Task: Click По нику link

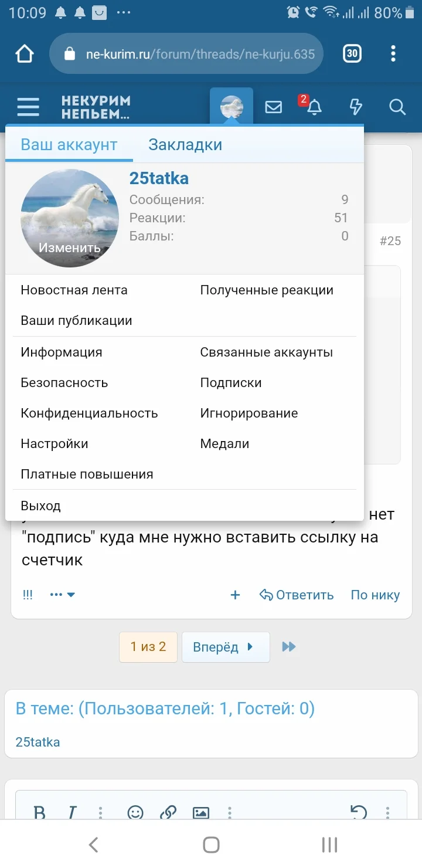Action: point(375,595)
